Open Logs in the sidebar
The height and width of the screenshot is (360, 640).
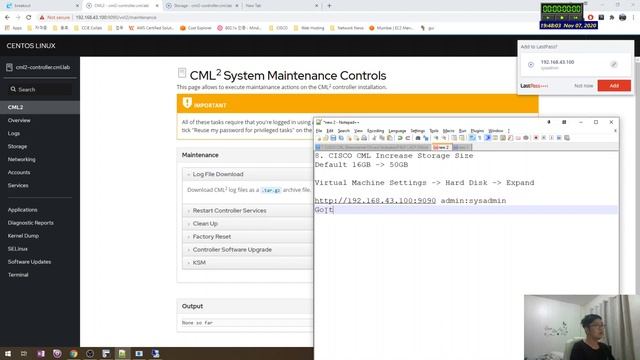(13, 133)
